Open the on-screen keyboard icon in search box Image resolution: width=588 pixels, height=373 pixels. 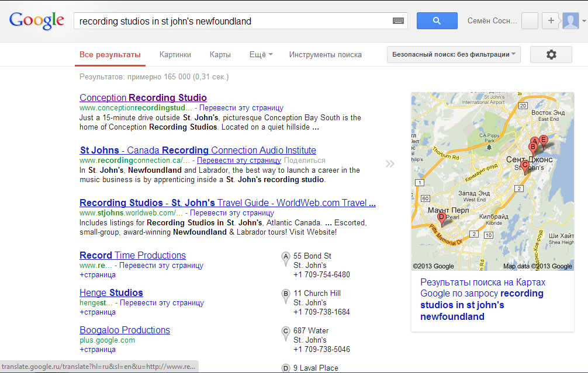398,21
